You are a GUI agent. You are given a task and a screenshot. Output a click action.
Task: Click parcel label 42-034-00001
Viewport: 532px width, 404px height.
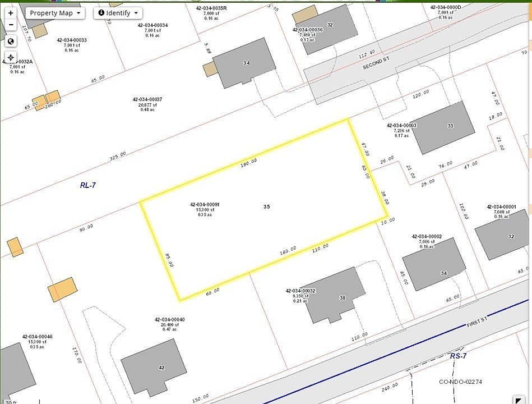(502, 206)
